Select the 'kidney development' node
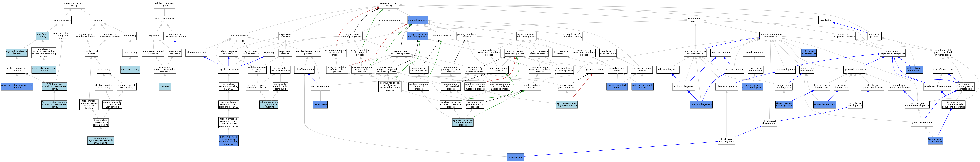Screen dimensions: 980x162 825,104
